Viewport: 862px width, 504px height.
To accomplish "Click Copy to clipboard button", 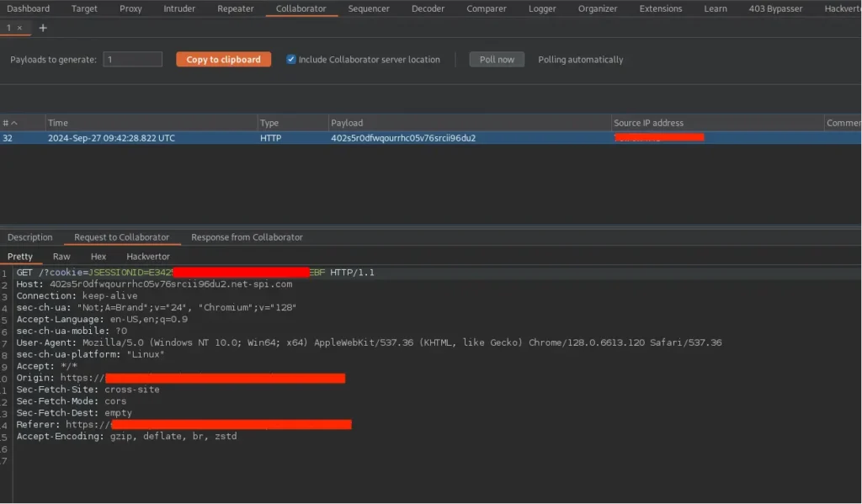I will click(223, 60).
